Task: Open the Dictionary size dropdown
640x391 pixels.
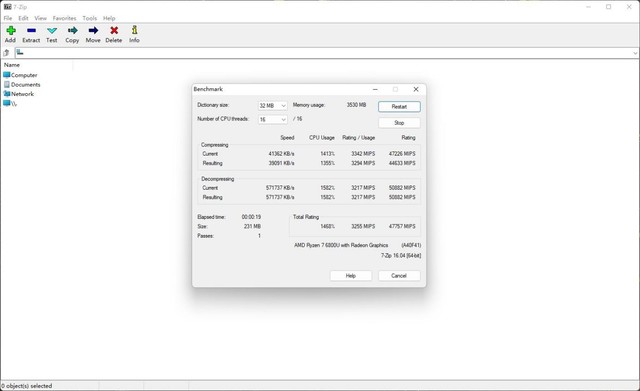Action: pos(272,106)
